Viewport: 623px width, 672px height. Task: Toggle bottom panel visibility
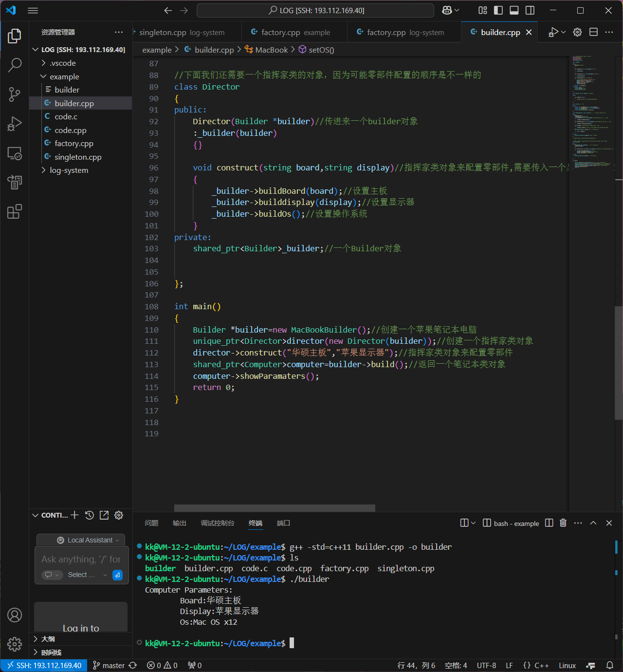(514, 10)
